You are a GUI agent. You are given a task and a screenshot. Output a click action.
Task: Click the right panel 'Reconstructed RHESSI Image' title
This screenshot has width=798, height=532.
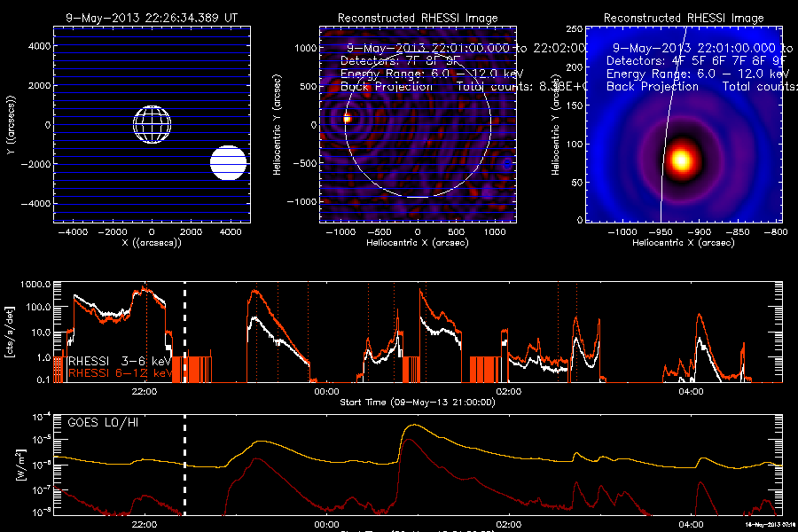(684, 18)
